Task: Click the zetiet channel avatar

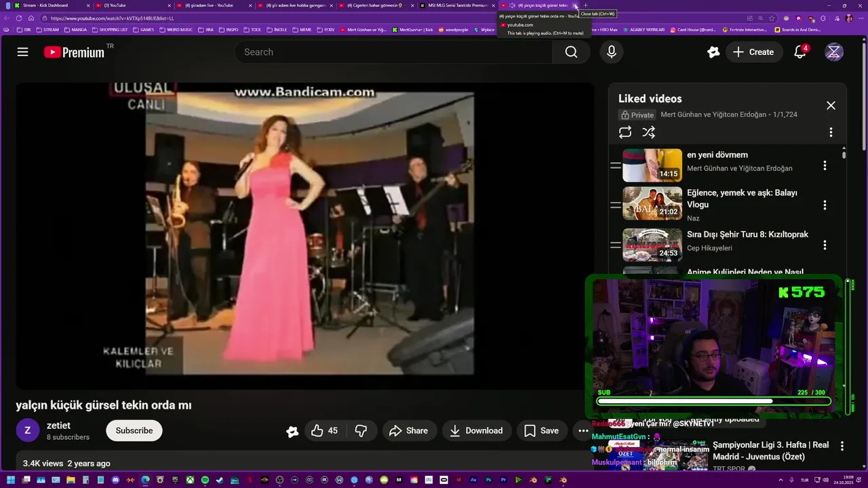Action: coord(28,430)
